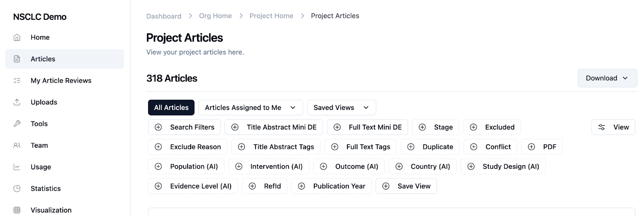This screenshot has width=644, height=217.
Task: Click the My Article Reviews checklist icon
Action: (x=17, y=81)
